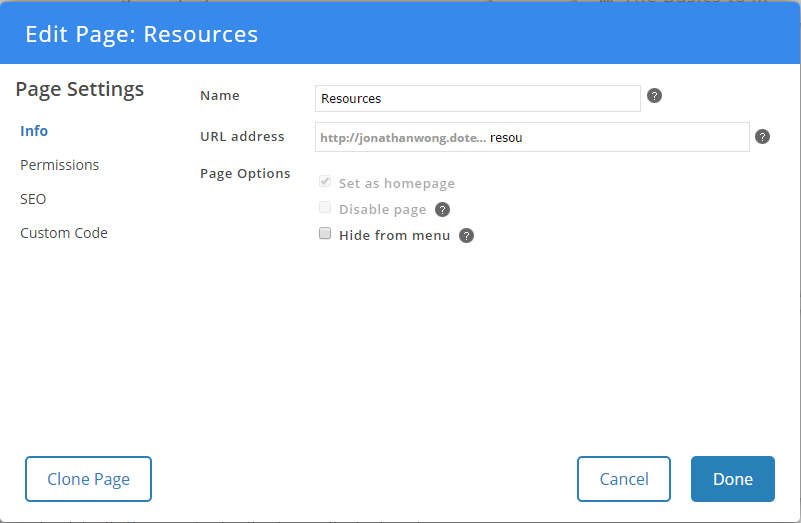Click the Page Settings sidebar heading
Screen dimensions: 801x523
pos(80,89)
